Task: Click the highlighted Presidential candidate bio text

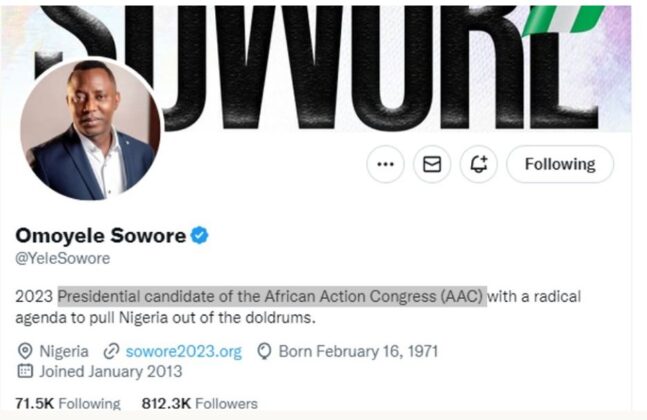Action: 272,296
